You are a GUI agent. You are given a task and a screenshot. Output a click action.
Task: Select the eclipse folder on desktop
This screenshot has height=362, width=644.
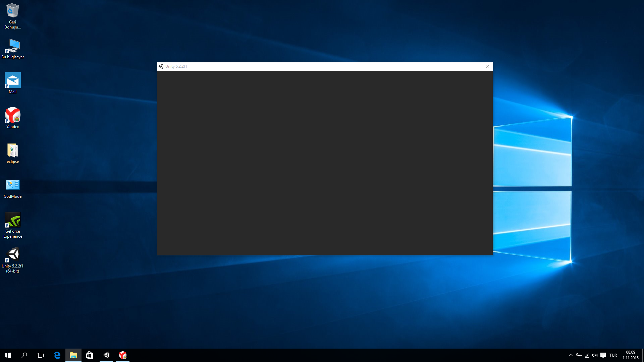pos(12,153)
